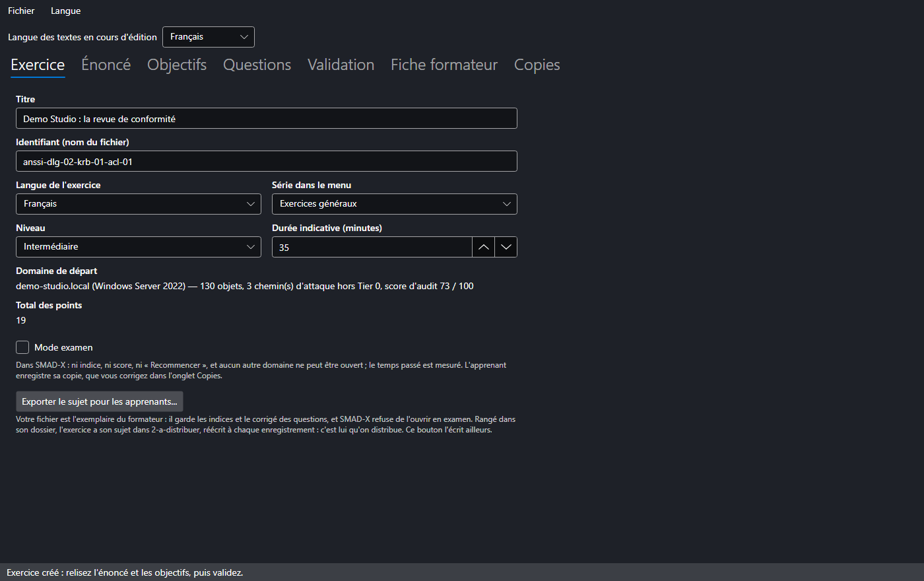Screen dimensions: 924x581
Task: Click the Total des points label
Action: [x=49, y=305]
